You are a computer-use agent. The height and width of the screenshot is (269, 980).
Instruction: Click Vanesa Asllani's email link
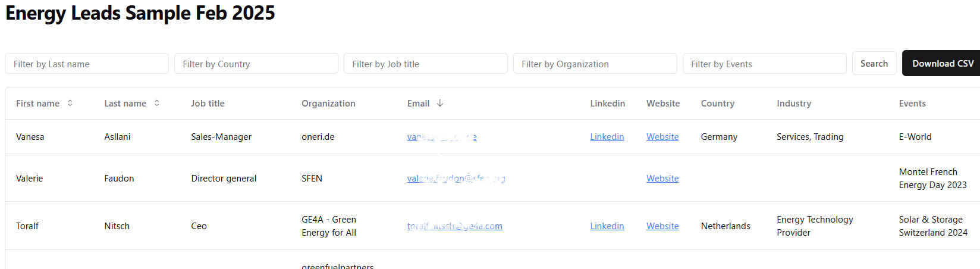click(442, 137)
